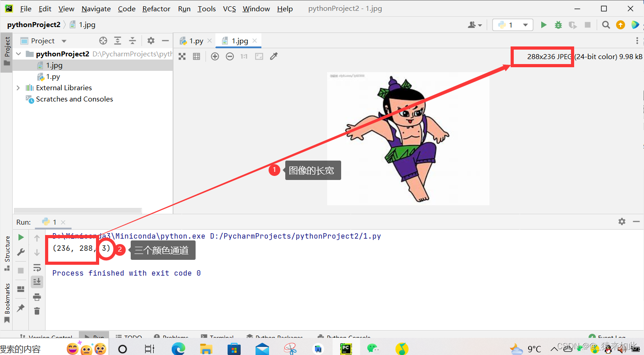The width and height of the screenshot is (644, 355).
Task: Open Microsoft Edge from taskbar
Action: [x=178, y=349]
